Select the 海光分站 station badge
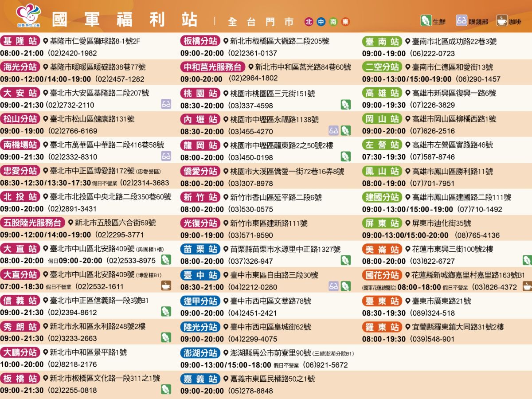 pyautogui.click(x=20, y=67)
